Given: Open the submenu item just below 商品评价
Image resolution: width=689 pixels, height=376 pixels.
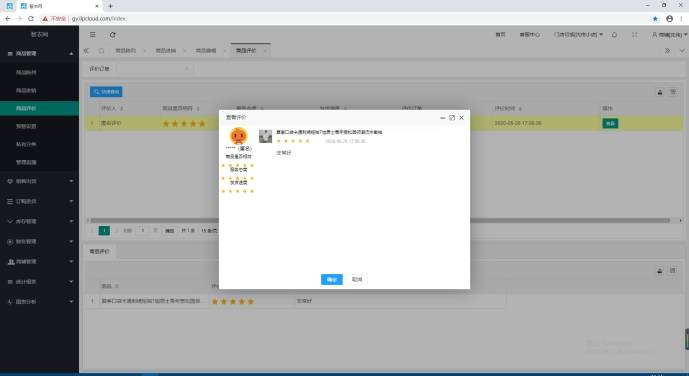Looking at the screenshot, I should coord(40,126).
